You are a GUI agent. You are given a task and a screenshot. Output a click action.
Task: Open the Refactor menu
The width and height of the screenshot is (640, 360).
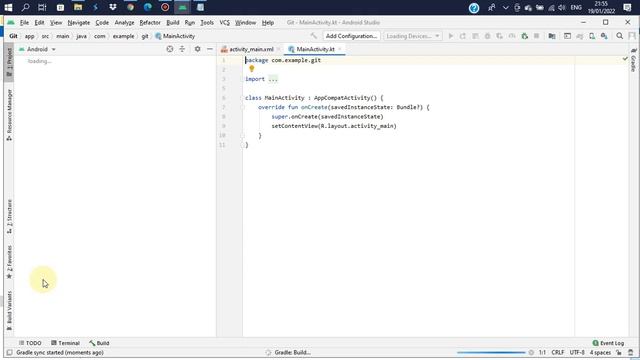point(150,22)
